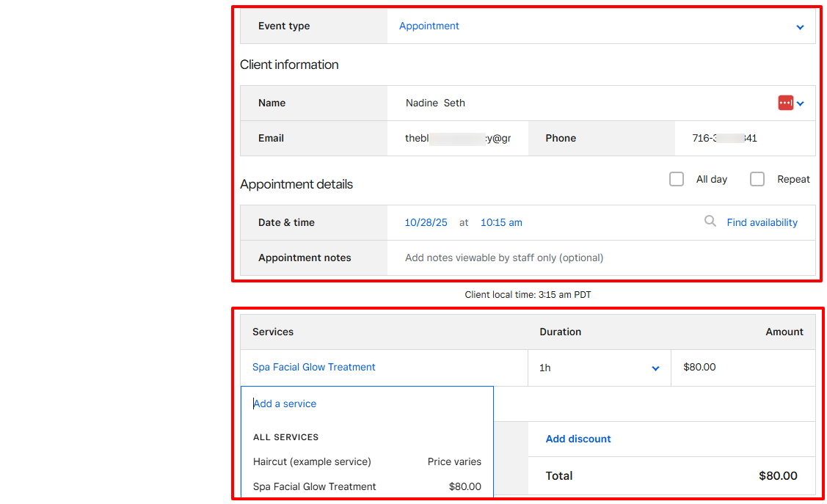Viewport: 827px width, 504px height.
Task: Check the Repeat option
Action: [x=757, y=178]
